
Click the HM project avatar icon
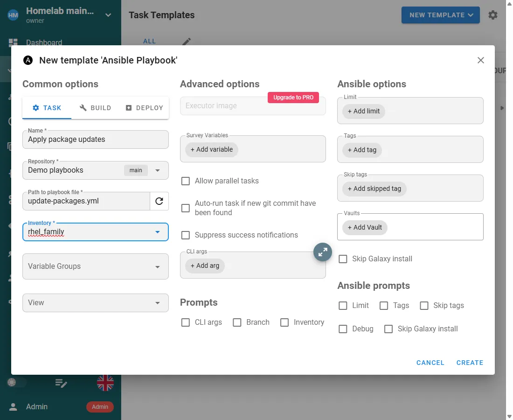coord(13,15)
